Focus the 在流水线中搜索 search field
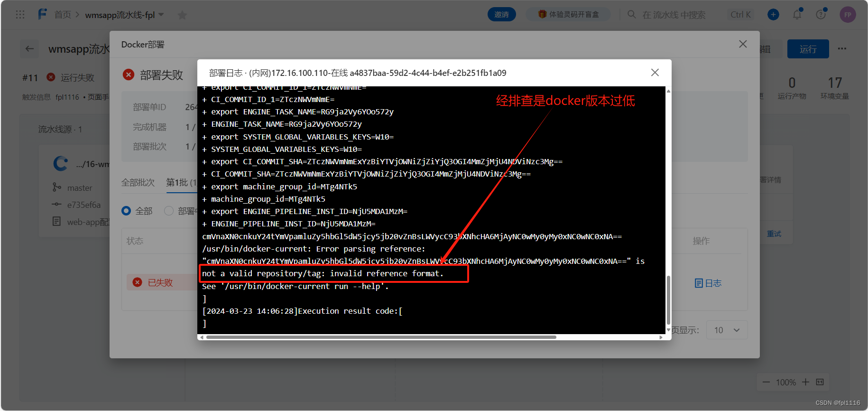 point(674,15)
